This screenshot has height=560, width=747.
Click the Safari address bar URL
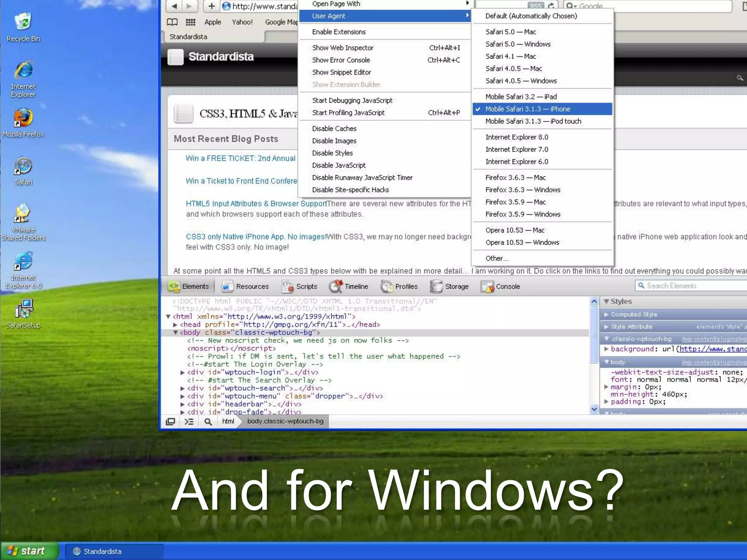[x=265, y=6]
